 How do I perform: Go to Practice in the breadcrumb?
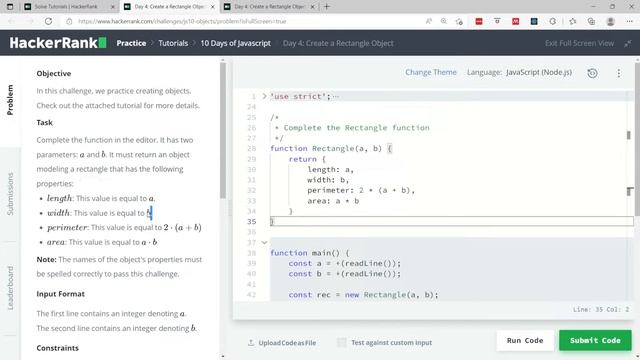click(x=131, y=43)
